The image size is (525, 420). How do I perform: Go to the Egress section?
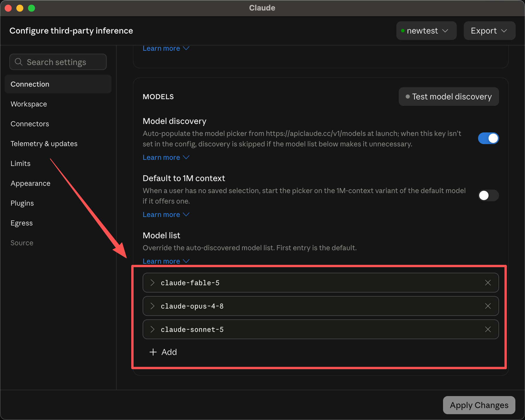click(x=58, y=223)
